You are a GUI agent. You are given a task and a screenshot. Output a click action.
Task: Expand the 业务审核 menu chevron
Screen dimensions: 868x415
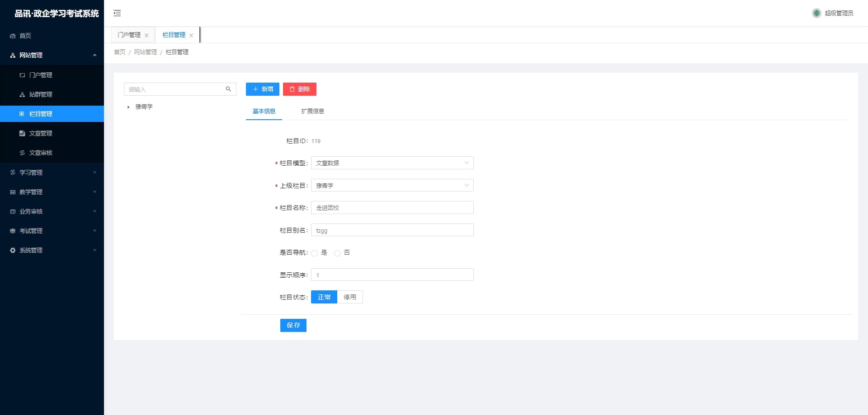94,211
